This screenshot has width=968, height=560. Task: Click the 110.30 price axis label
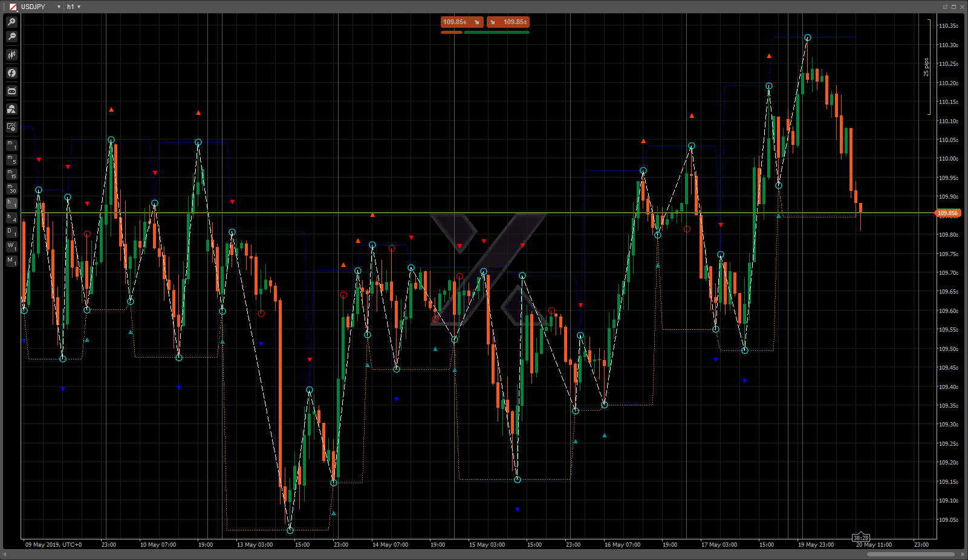(948, 45)
